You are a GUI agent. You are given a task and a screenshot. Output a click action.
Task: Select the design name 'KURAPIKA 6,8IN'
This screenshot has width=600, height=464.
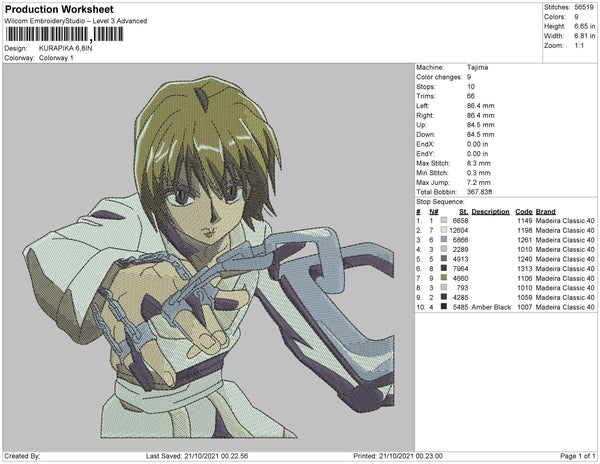pos(65,49)
